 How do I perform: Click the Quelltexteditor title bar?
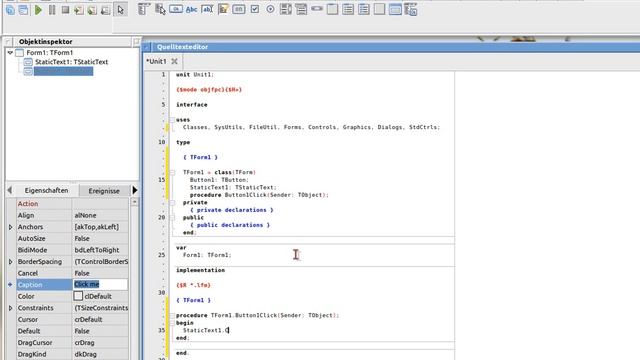[x=392, y=47]
